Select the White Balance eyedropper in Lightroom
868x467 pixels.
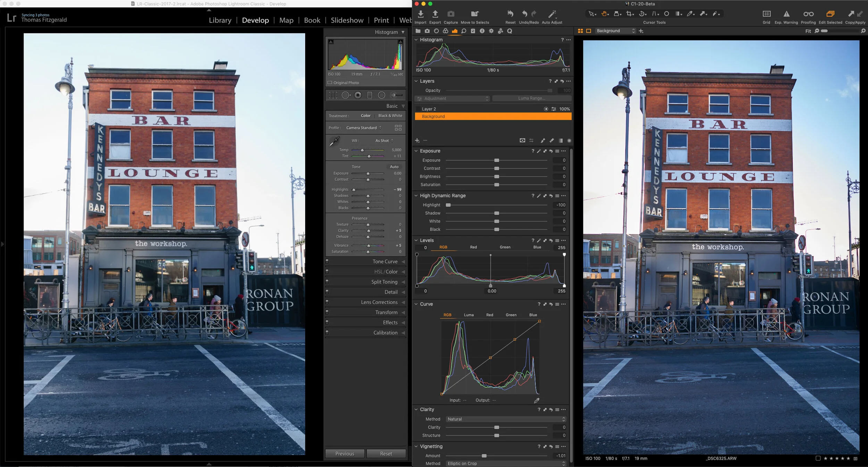[x=334, y=141]
